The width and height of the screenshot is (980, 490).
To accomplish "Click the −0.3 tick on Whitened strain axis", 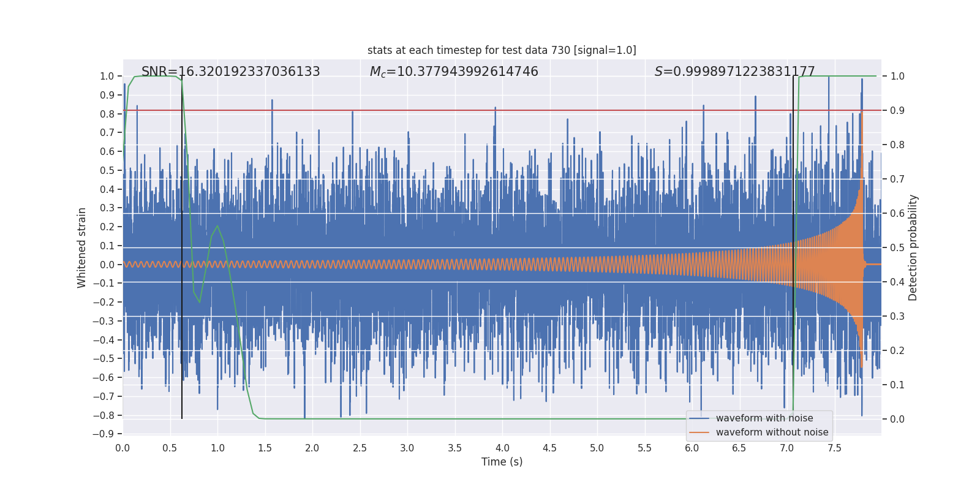I will tap(104, 321).
